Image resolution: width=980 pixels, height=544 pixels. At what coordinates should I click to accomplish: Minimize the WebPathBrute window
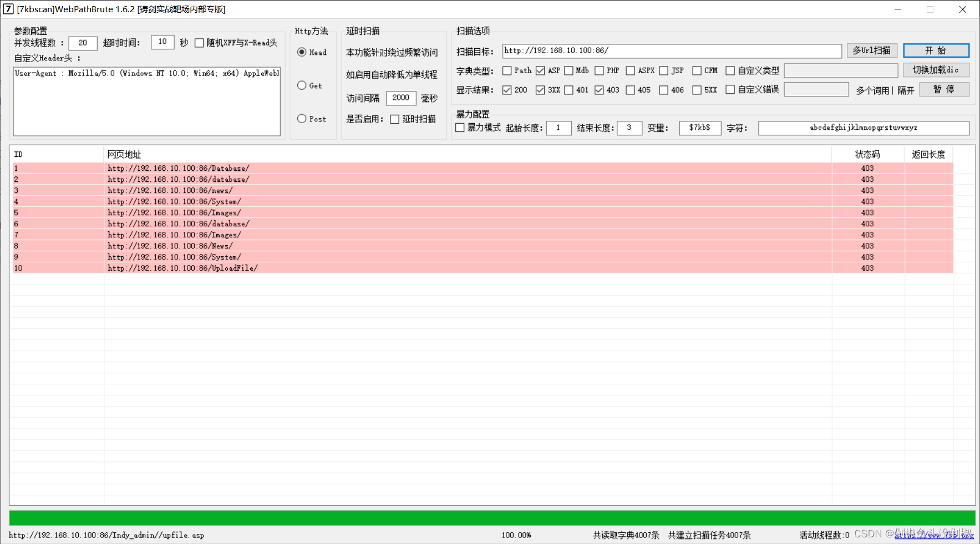[x=898, y=9]
